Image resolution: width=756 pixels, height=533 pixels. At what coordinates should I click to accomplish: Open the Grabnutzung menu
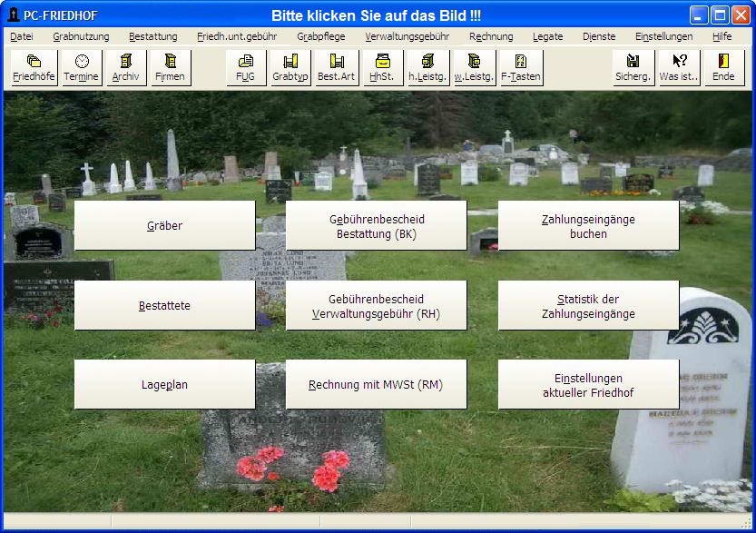click(81, 36)
